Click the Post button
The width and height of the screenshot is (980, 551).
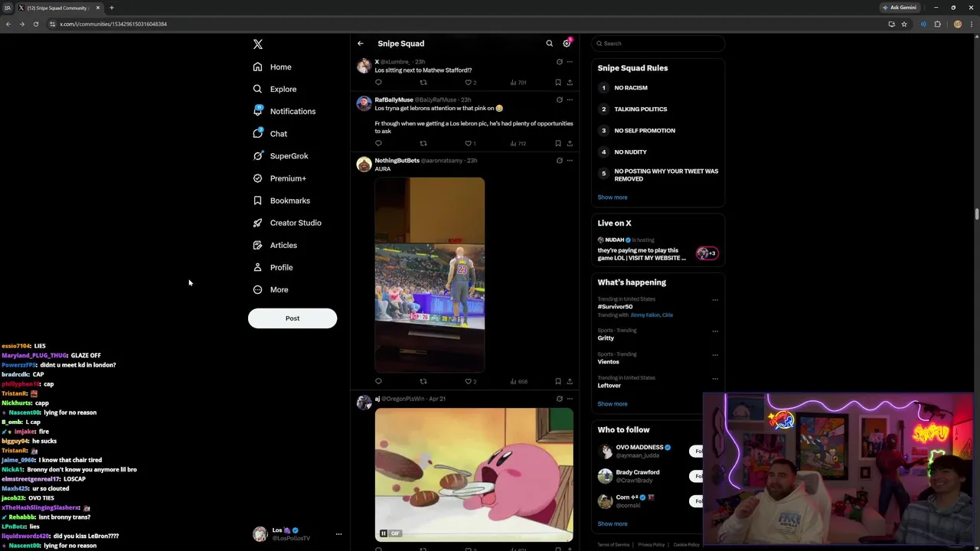(x=292, y=318)
